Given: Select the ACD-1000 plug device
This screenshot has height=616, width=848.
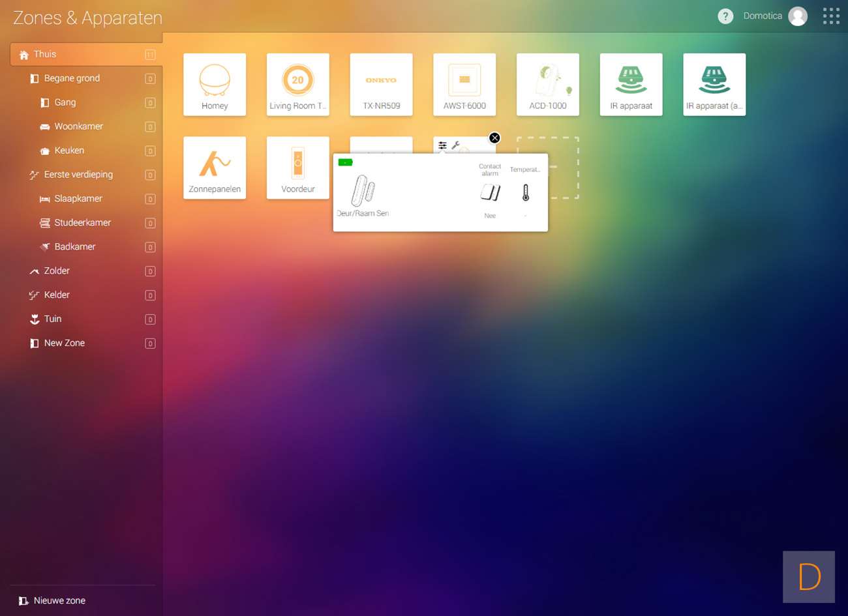Looking at the screenshot, I should click(x=548, y=85).
